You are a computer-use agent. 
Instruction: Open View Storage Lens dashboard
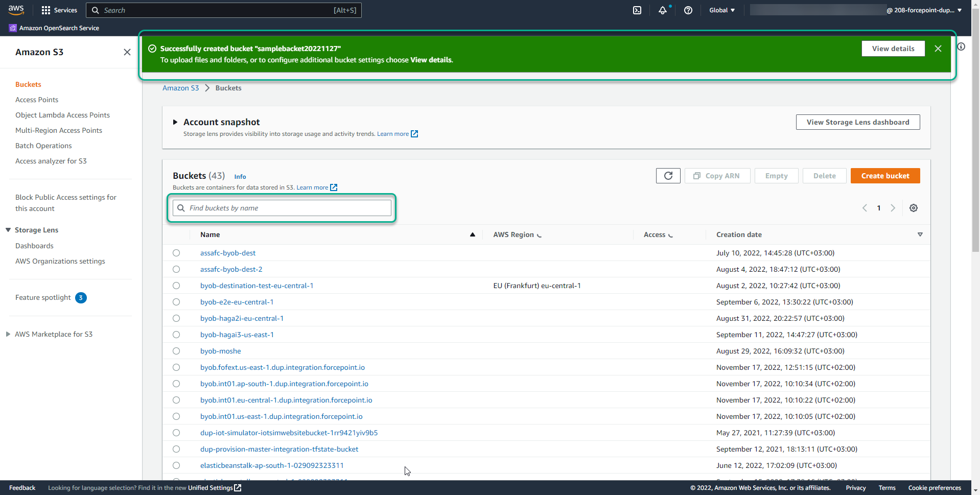[x=857, y=122]
